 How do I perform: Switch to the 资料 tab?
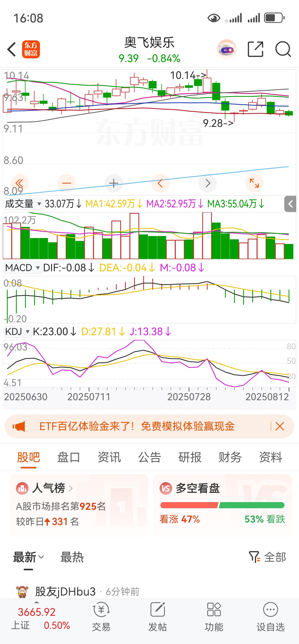coord(271,457)
